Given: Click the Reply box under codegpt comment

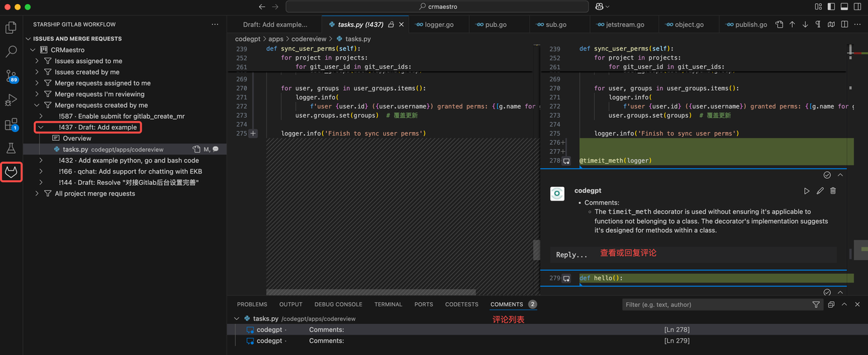Looking at the screenshot, I should tap(572, 255).
